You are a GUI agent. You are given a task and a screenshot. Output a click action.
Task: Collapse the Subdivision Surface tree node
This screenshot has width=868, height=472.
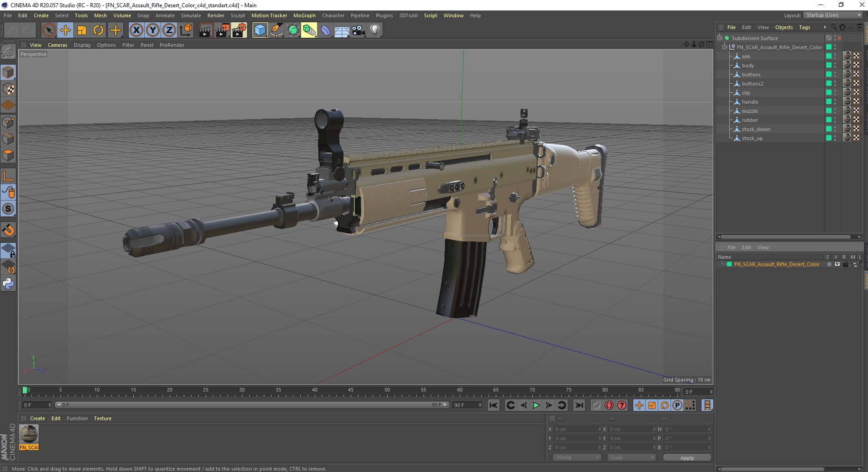point(720,38)
